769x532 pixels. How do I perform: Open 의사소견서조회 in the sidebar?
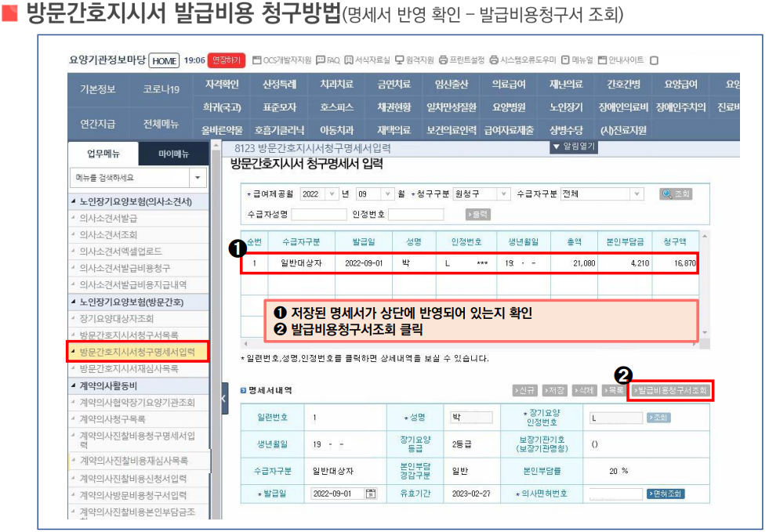[x=108, y=235]
